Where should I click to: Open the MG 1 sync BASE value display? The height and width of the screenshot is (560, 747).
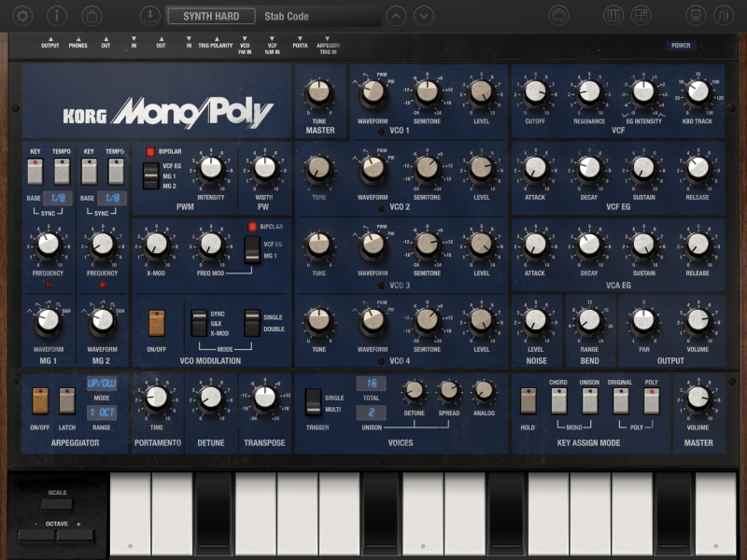pos(58,198)
